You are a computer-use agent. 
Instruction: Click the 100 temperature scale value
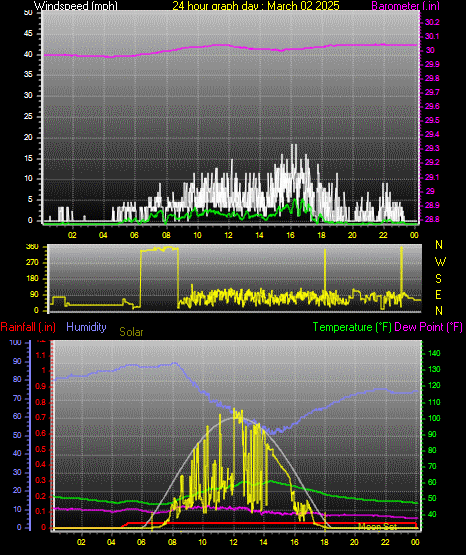434,418
